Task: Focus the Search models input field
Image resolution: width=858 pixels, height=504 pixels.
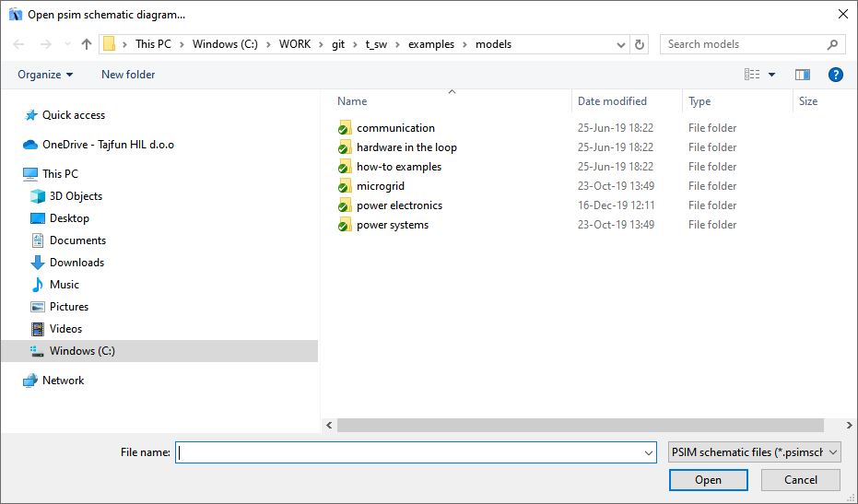Action: [745, 44]
